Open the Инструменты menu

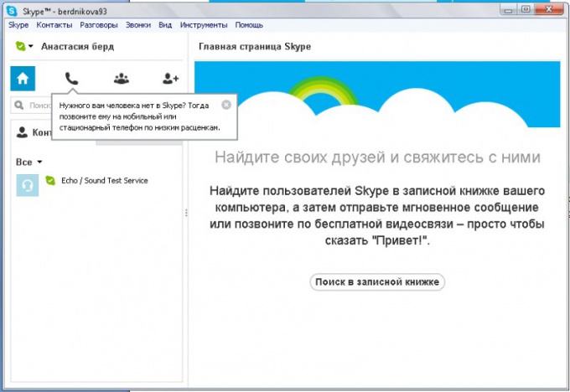coord(204,25)
